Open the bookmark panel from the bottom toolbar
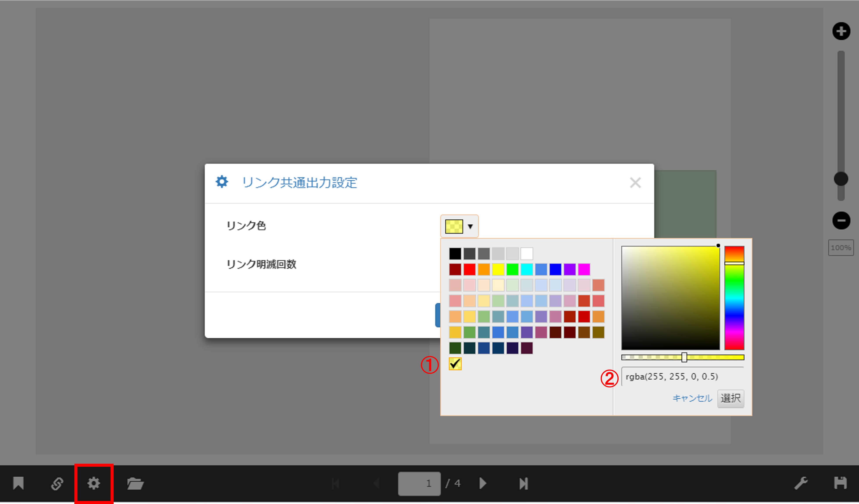Image resolution: width=859 pixels, height=504 pixels. [18, 483]
